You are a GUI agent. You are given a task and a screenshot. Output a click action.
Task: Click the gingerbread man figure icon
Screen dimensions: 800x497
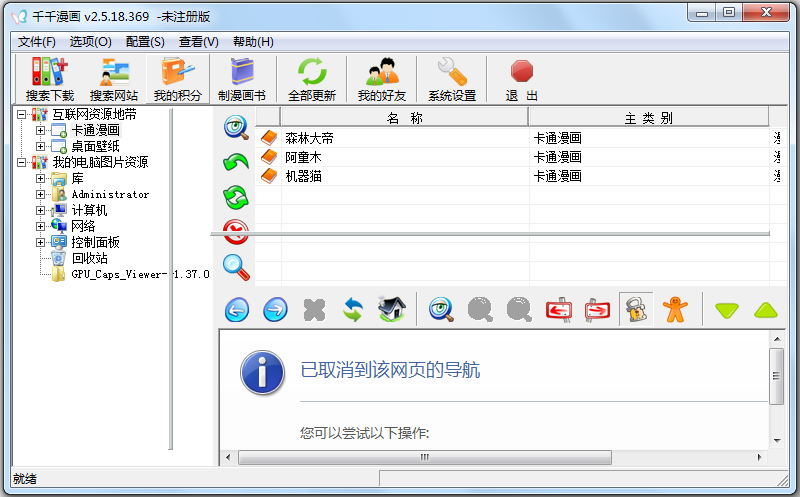(677, 310)
